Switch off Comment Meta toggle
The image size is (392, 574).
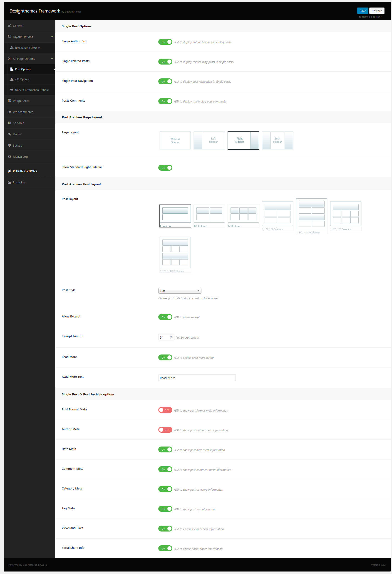[x=165, y=469]
